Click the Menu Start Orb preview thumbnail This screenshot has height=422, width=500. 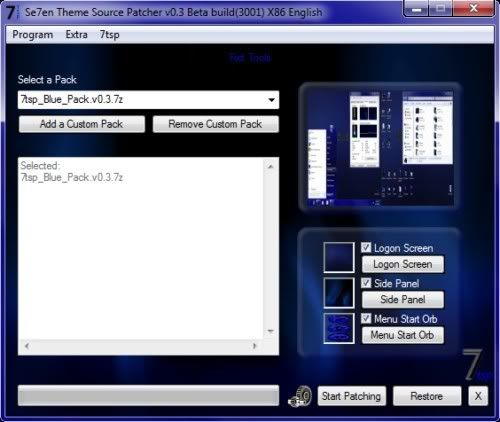pos(339,328)
